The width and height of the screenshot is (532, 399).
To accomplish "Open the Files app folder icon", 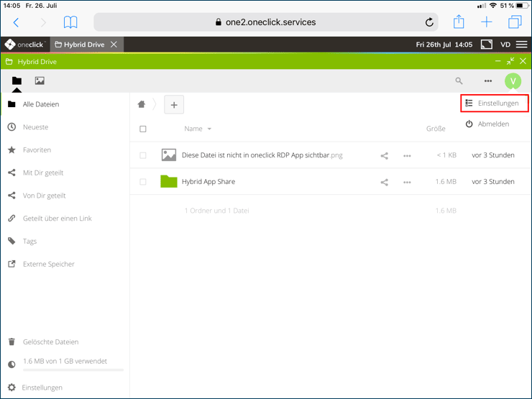I will [17, 81].
